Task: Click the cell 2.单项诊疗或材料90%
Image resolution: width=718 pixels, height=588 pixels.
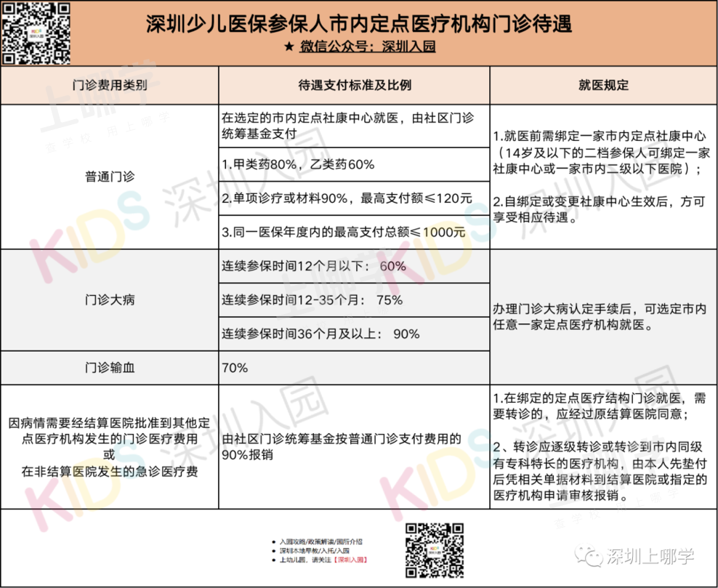Action: [x=355, y=198]
